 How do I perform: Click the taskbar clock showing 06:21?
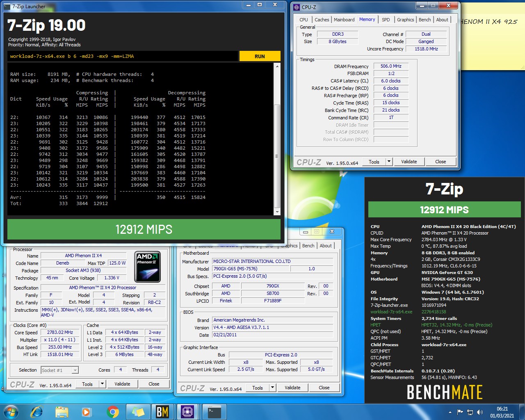pos(502,412)
